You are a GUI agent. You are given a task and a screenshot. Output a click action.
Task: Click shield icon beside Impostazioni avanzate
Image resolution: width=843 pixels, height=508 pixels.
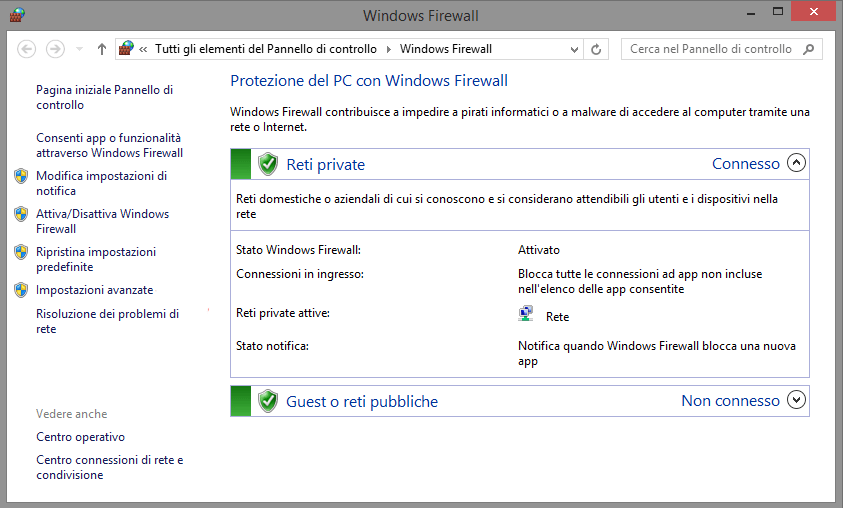point(21,290)
